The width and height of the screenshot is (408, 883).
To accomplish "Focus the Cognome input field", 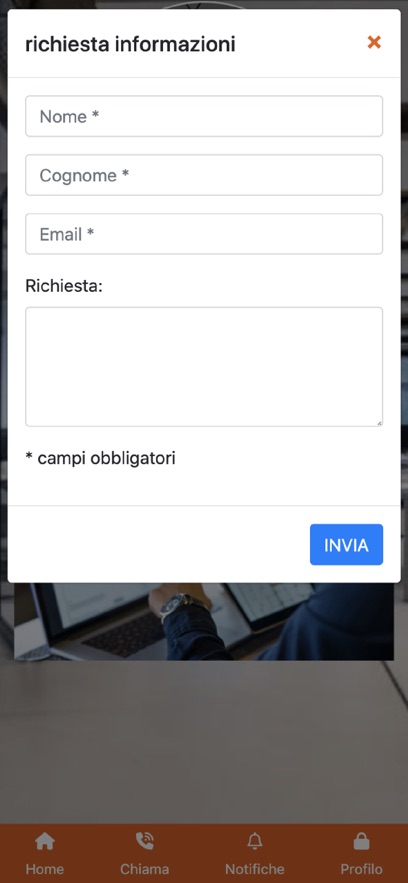I will point(204,175).
